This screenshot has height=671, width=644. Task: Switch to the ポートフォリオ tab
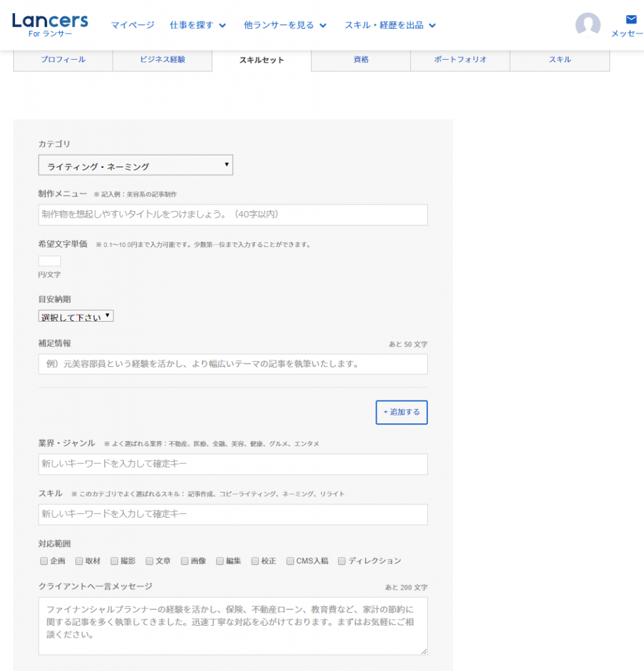[460, 60]
